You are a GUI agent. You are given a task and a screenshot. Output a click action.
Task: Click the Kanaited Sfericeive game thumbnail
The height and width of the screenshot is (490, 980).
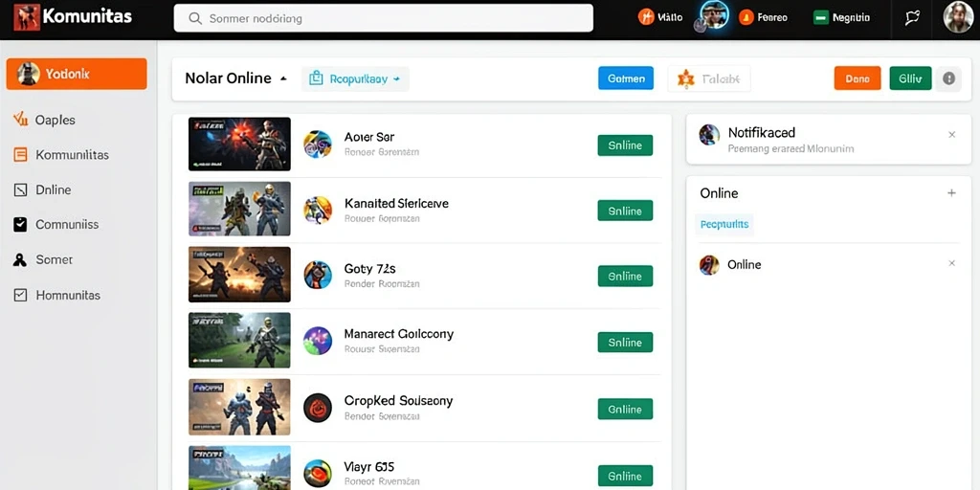click(x=239, y=209)
